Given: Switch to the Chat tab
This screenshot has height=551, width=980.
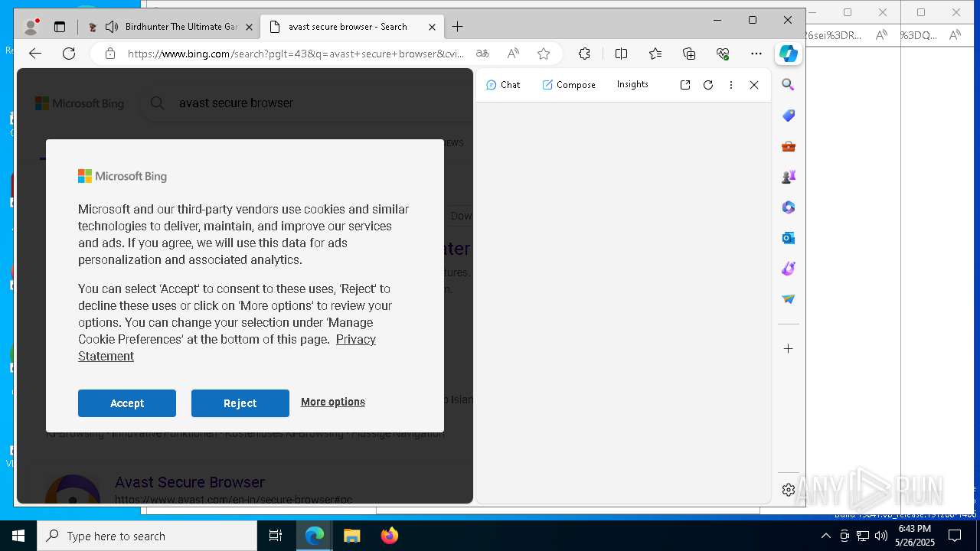Looking at the screenshot, I should click(503, 85).
